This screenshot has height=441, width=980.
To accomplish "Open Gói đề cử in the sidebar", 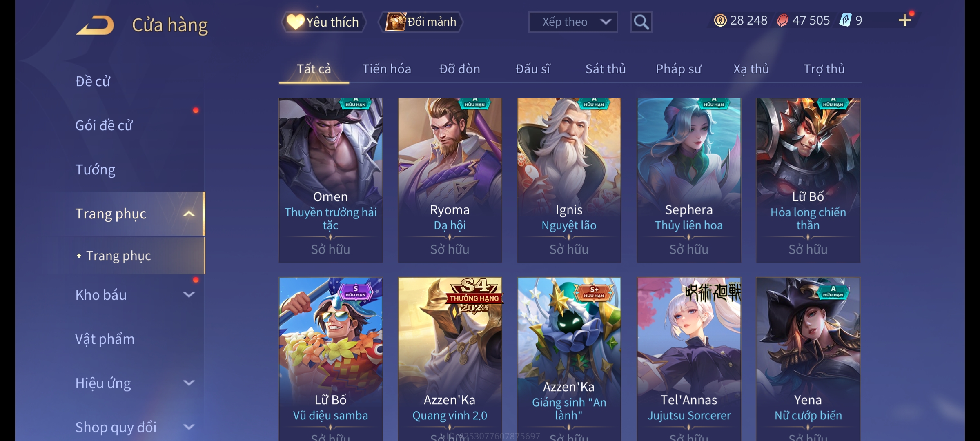I will 104,125.
